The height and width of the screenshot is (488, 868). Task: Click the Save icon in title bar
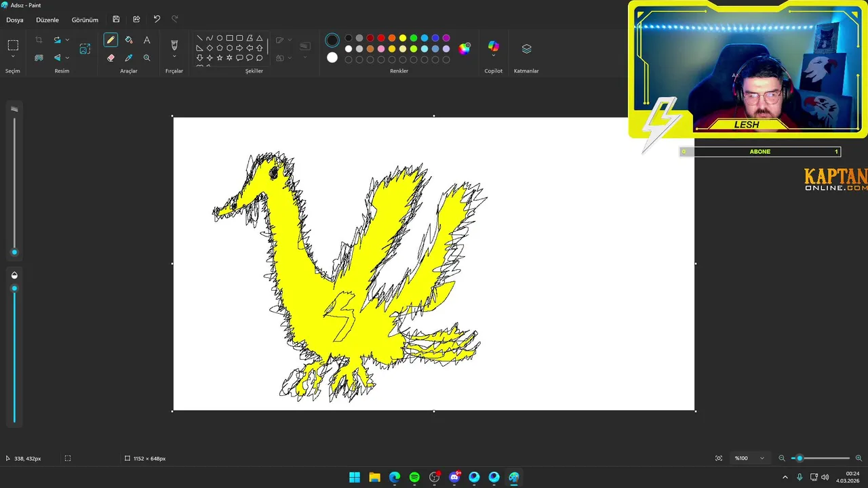click(116, 20)
